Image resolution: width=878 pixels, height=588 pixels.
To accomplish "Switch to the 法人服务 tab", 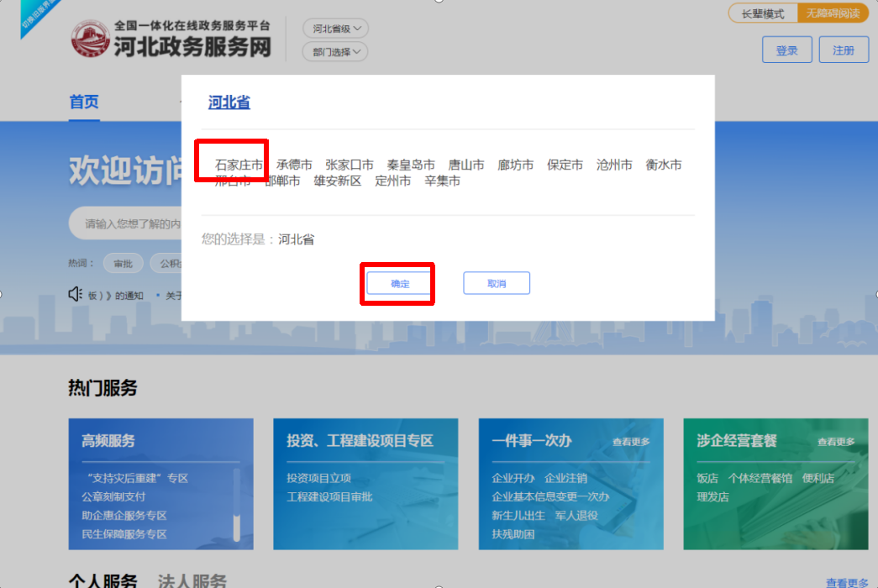I will (x=192, y=581).
